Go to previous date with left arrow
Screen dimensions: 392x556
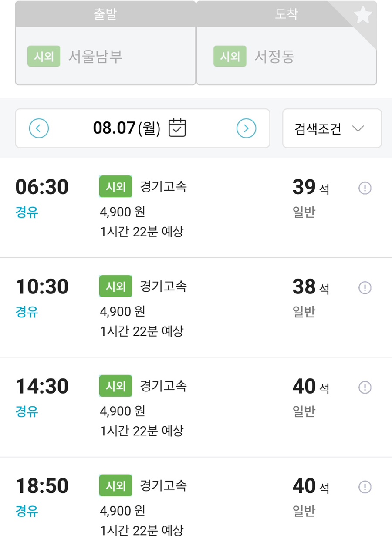pos(39,128)
